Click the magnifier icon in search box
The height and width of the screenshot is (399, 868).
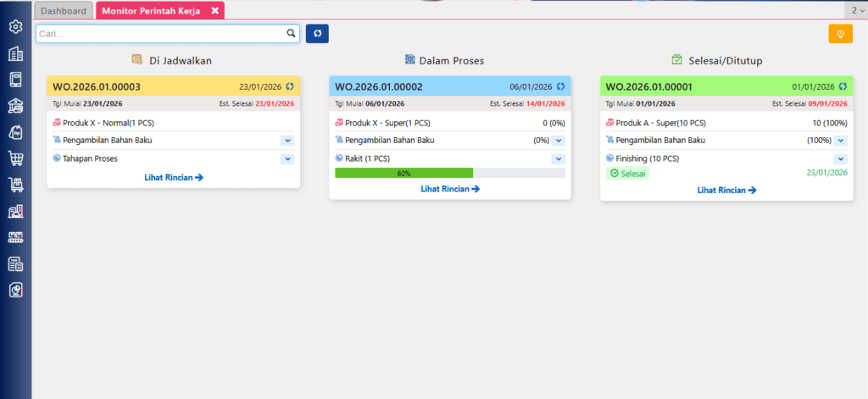click(291, 34)
